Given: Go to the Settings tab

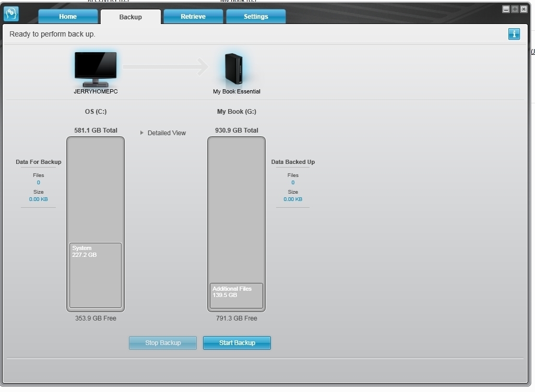Looking at the screenshot, I should coord(256,17).
